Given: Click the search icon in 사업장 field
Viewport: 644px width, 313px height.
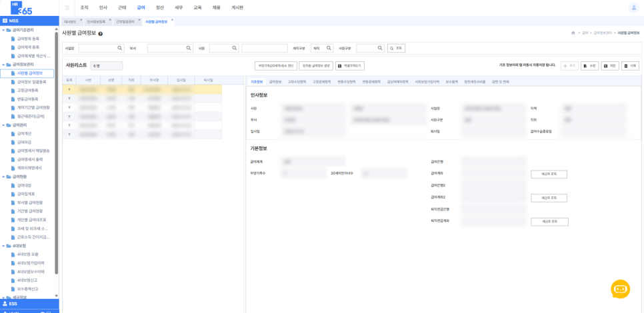Looking at the screenshot, I should point(120,48).
